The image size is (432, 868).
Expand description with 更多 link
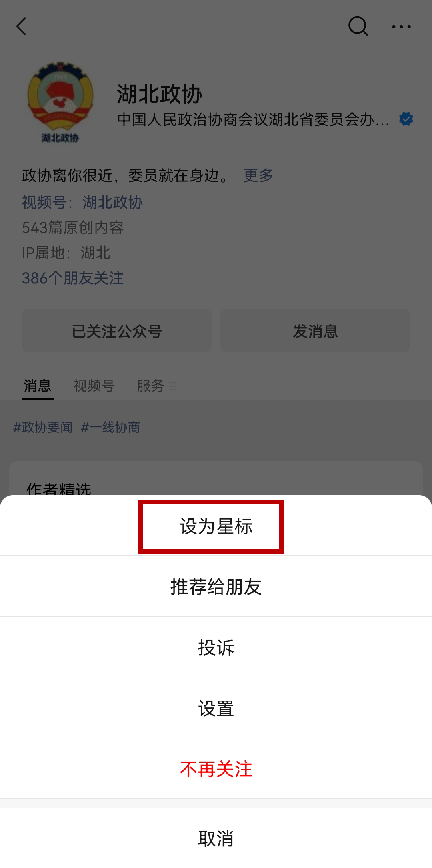coord(258,175)
